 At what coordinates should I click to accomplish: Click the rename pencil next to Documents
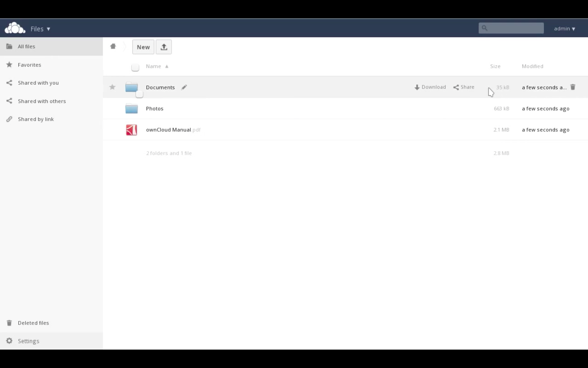[x=184, y=87]
